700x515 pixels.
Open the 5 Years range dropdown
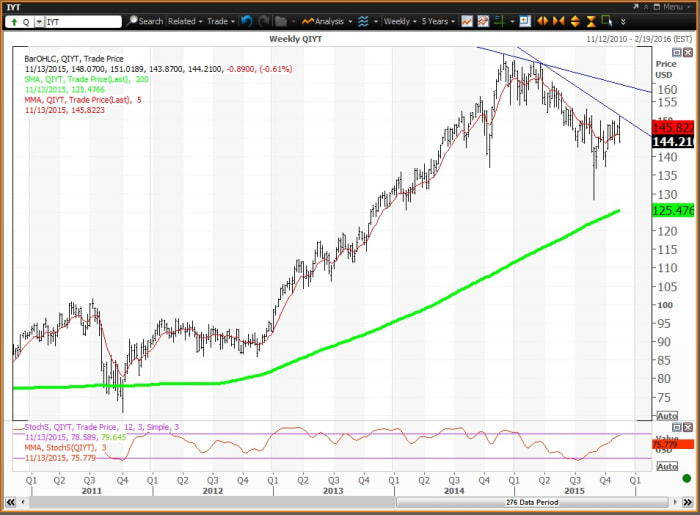click(x=434, y=20)
